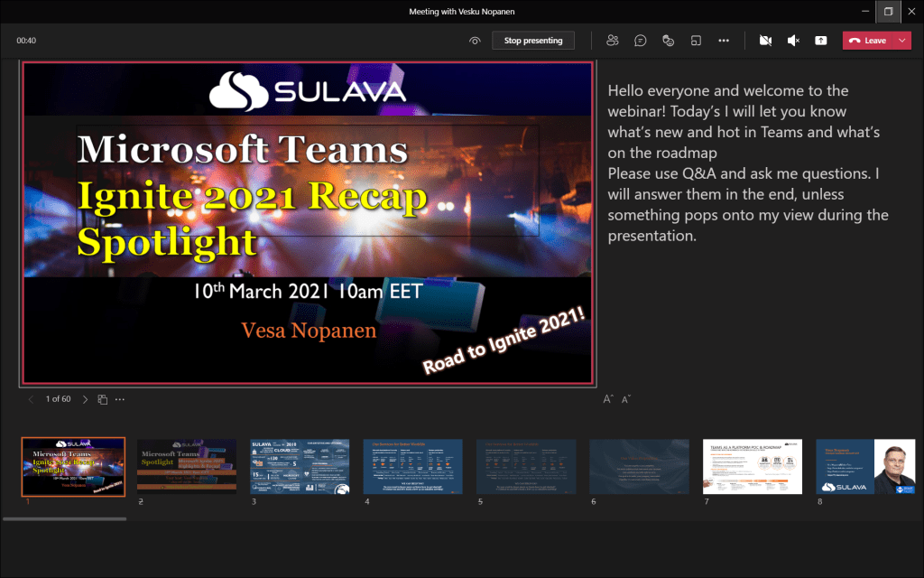This screenshot has width=924, height=578.
Task: Toggle the private view eye icon
Action: tap(475, 41)
